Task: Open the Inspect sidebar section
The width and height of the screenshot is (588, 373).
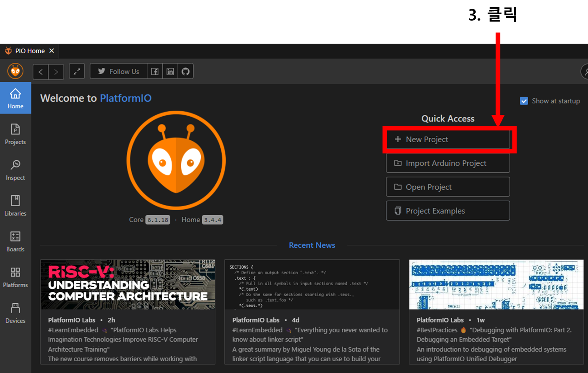Action: tap(15, 170)
